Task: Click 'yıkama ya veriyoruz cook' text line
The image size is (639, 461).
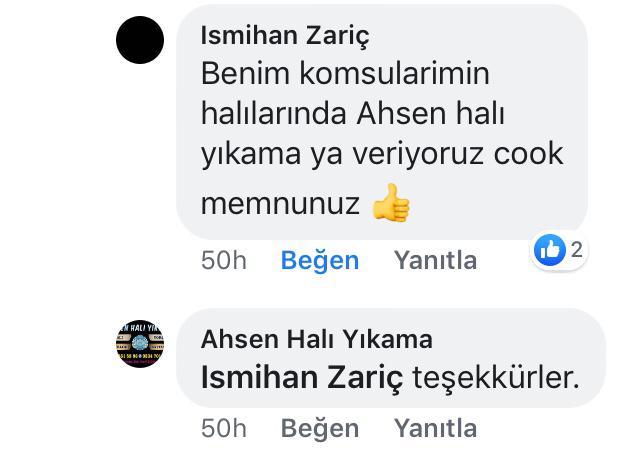Action: tap(382, 154)
